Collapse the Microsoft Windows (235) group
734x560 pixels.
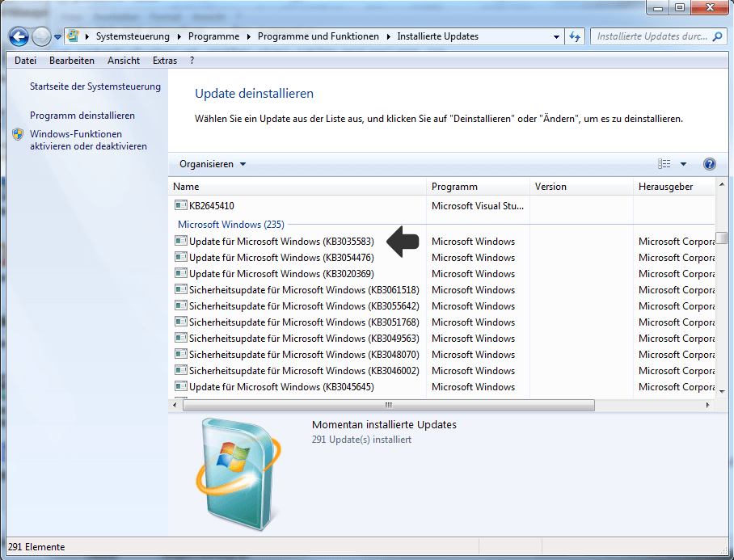pos(230,225)
